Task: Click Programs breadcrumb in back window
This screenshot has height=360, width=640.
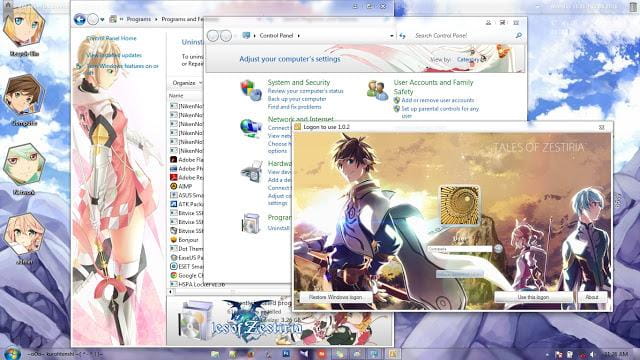Action: point(139,19)
